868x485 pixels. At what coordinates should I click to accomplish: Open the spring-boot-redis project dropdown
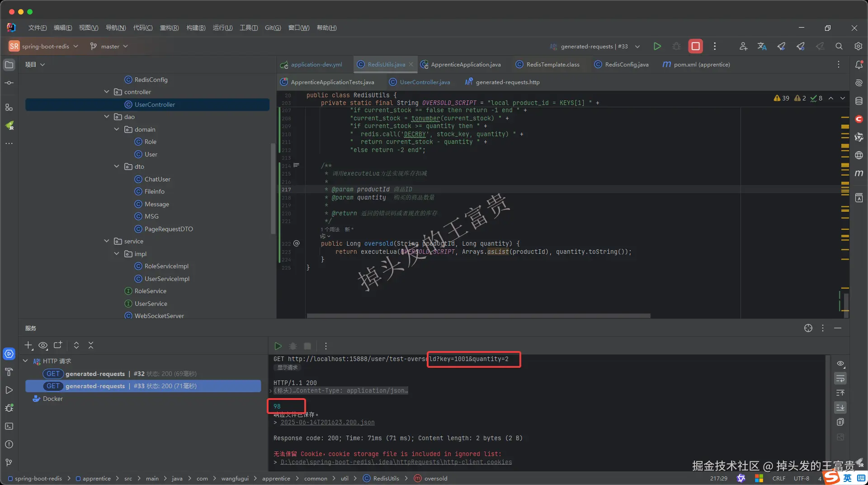(x=44, y=46)
